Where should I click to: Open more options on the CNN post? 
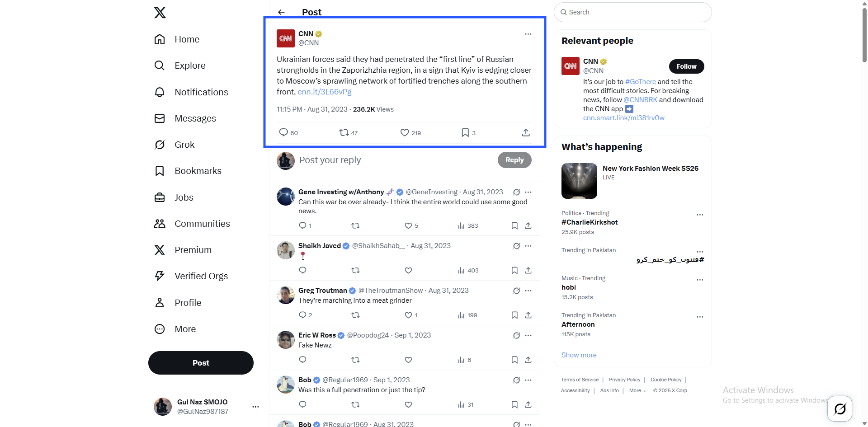528,34
